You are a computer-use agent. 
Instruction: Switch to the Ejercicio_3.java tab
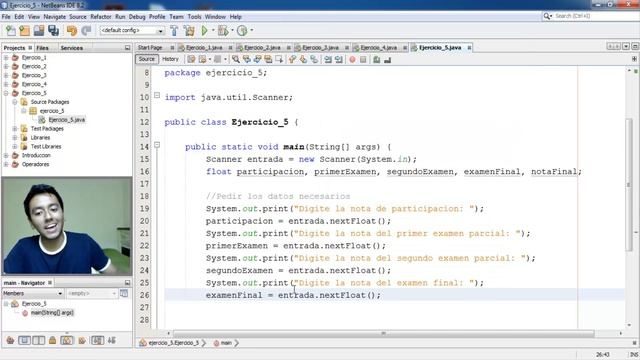click(x=320, y=48)
